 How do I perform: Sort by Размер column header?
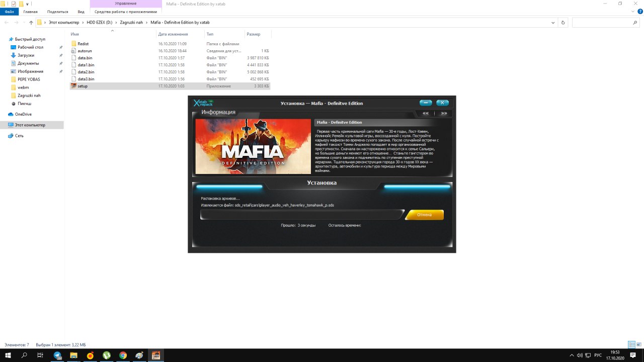[x=258, y=34]
